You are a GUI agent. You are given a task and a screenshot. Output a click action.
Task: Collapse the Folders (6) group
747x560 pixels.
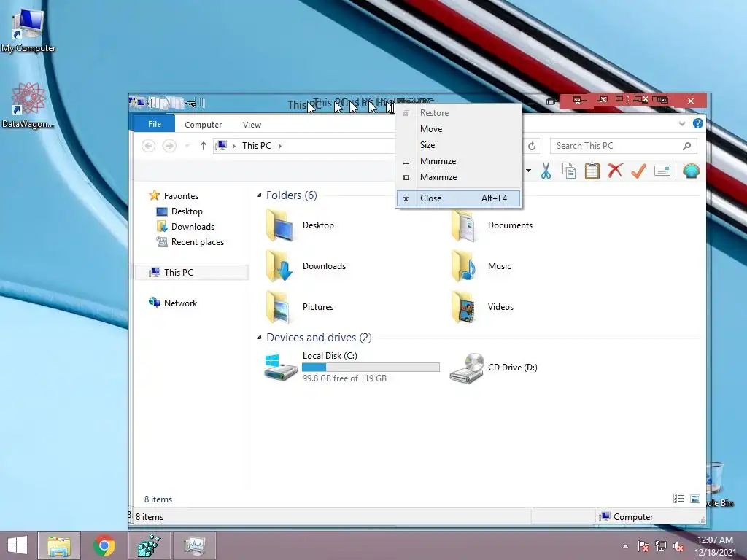(x=259, y=195)
